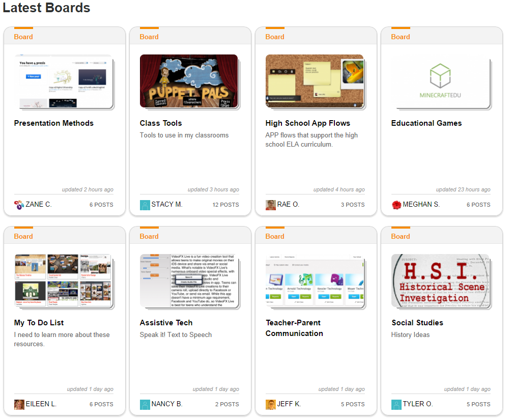
Task: Open the My To Do List title
Action: [x=39, y=323]
